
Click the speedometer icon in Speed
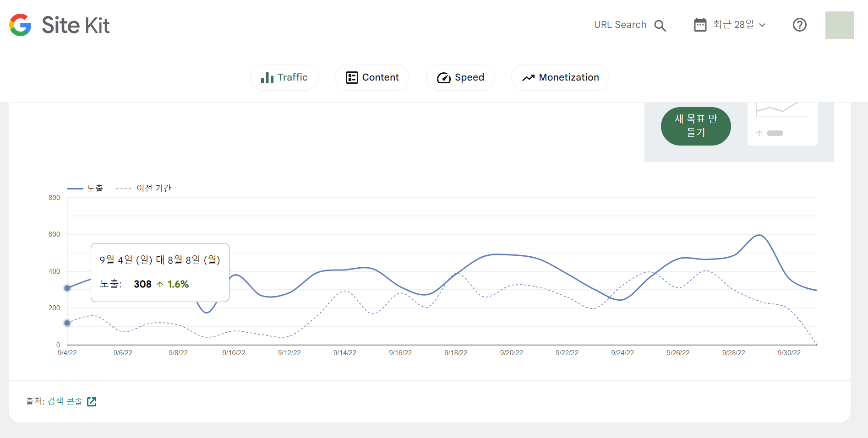pos(444,78)
